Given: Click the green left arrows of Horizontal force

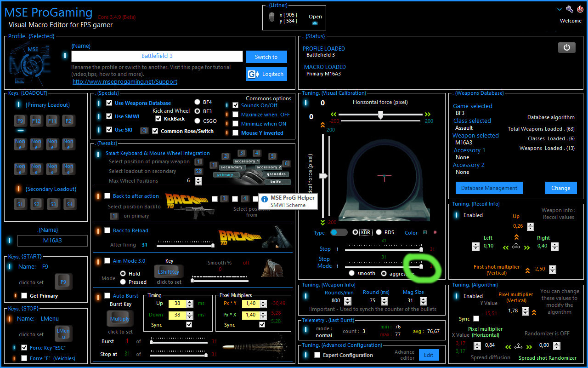Looking at the screenshot, I should (334, 115).
